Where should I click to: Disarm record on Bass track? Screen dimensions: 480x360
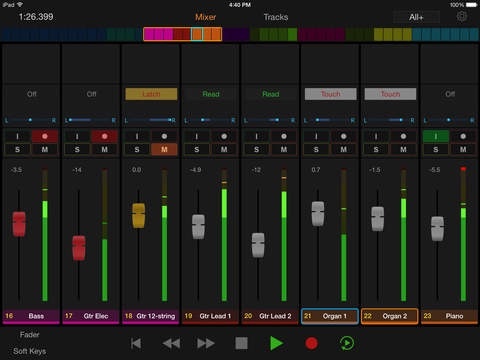point(45,136)
